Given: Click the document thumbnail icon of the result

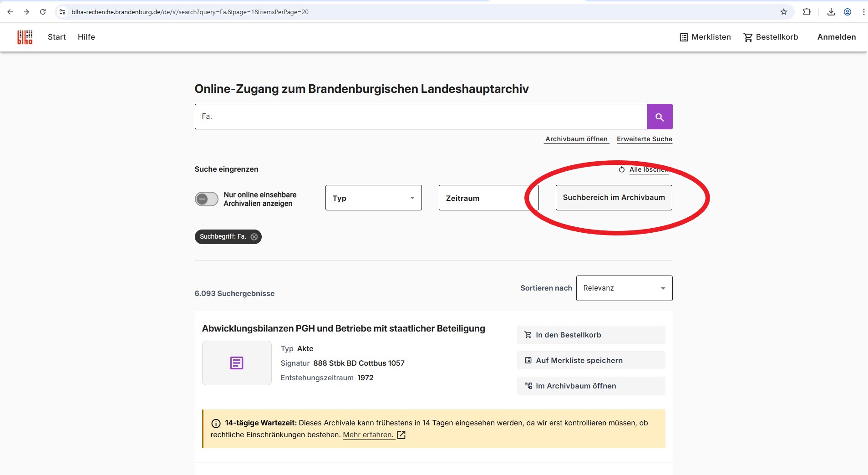Looking at the screenshot, I should pos(236,363).
